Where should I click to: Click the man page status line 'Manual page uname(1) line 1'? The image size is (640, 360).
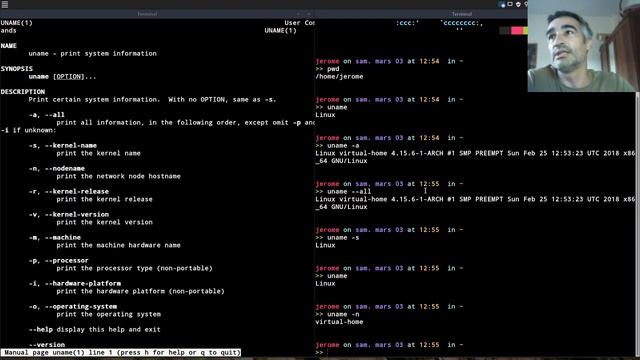(120, 352)
